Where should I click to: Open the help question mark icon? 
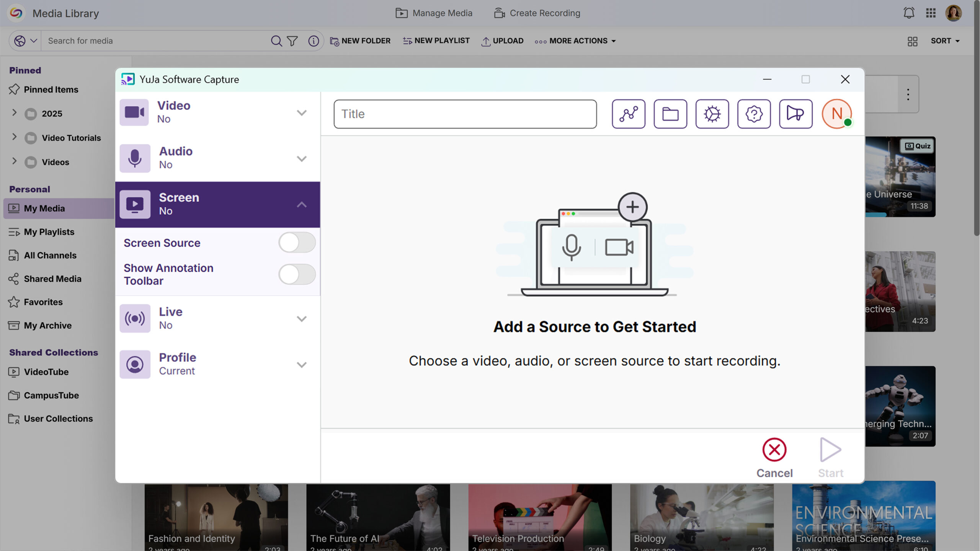click(x=754, y=114)
